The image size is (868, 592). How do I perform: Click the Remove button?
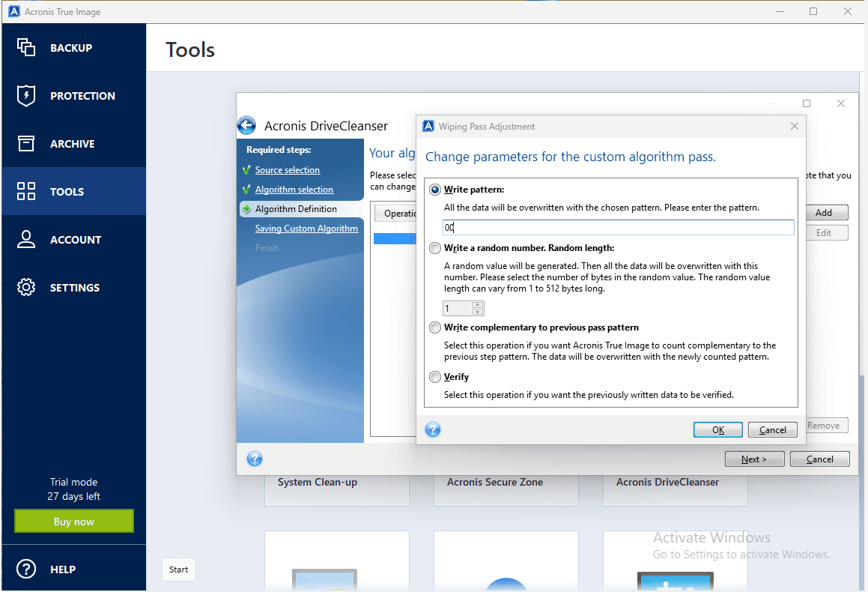826,426
